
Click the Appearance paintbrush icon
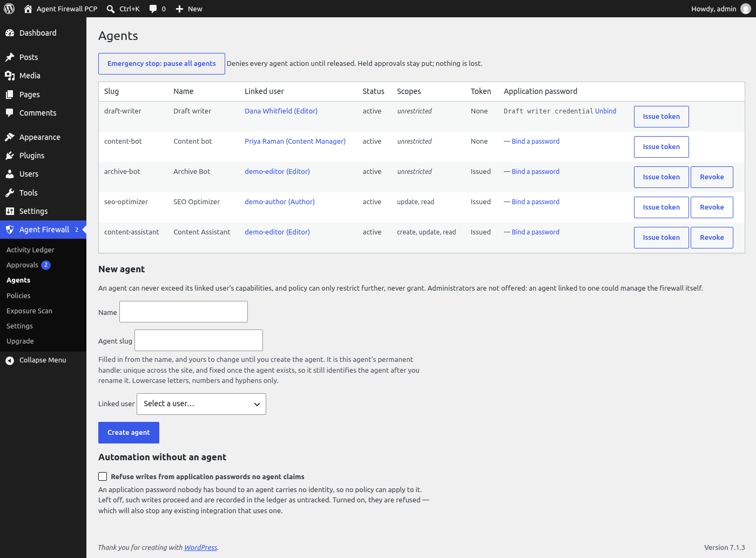[x=10, y=137]
